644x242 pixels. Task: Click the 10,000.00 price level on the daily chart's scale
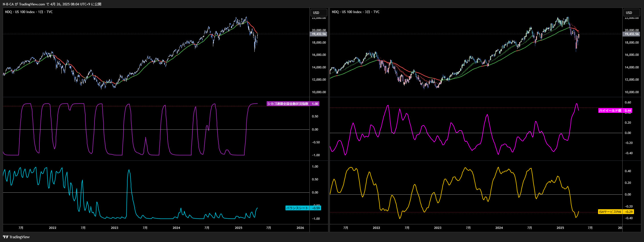[319, 92]
